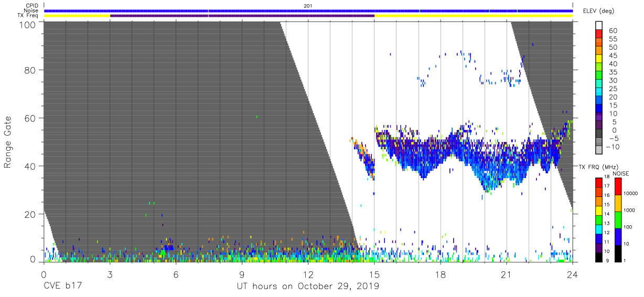Click the "Range Gate" y-axis label
This screenshot has height=297, width=644.
[8, 142]
